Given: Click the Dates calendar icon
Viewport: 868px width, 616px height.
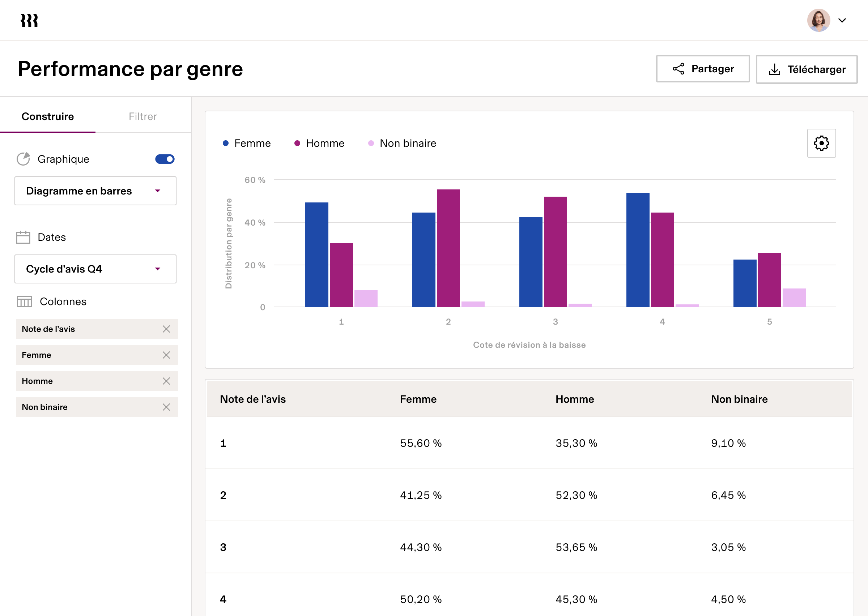Looking at the screenshot, I should click(23, 238).
